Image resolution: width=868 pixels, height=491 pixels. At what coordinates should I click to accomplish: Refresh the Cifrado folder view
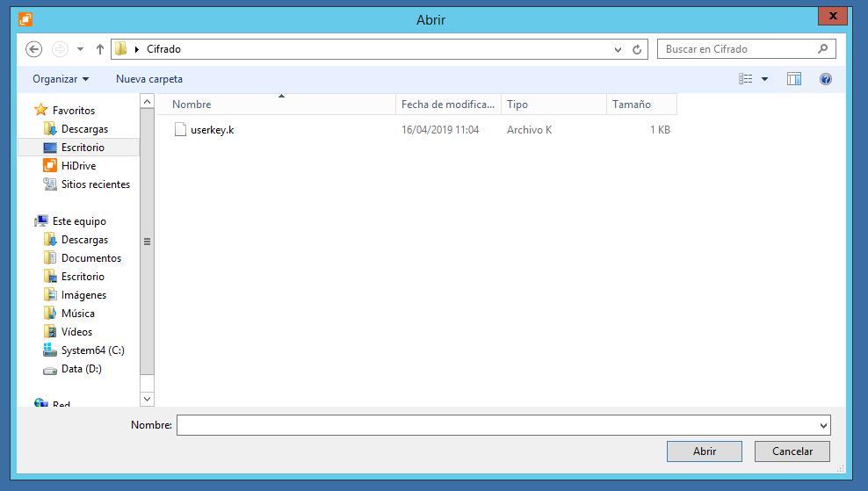coord(637,49)
